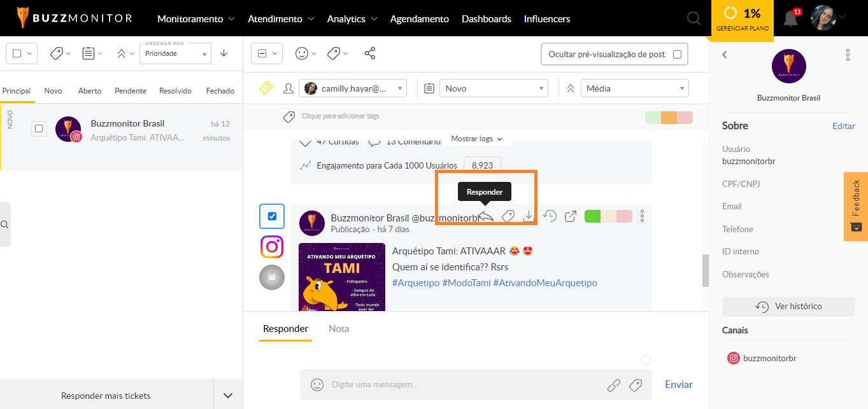Open post in external link icon
The height and width of the screenshot is (409, 868).
click(571, 216)
